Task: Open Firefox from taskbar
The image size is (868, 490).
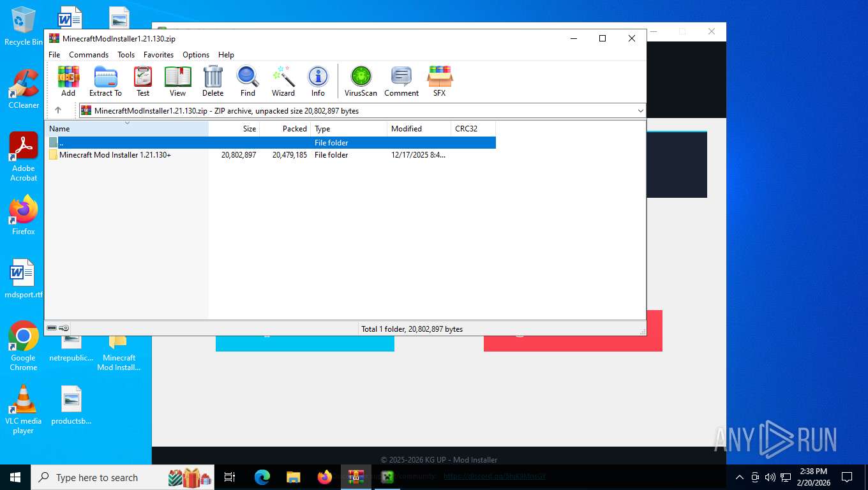Action: pos(325,477)
